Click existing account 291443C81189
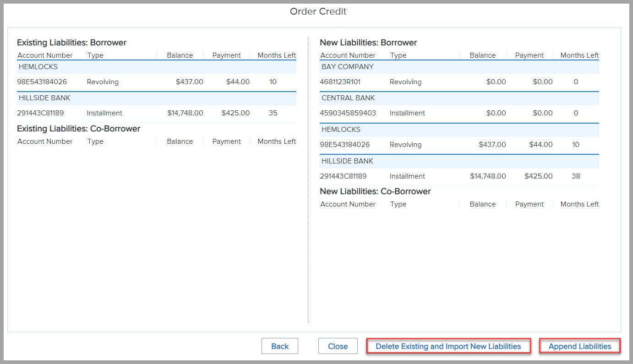This screenshot has width=633, height=364. pyautogui.click(x=40, y=113)
